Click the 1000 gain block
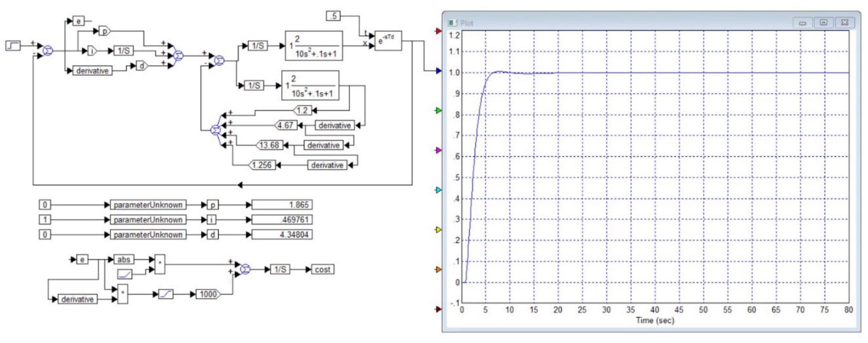The height and width of the screenshot is (343, 868). coord(208,294)
